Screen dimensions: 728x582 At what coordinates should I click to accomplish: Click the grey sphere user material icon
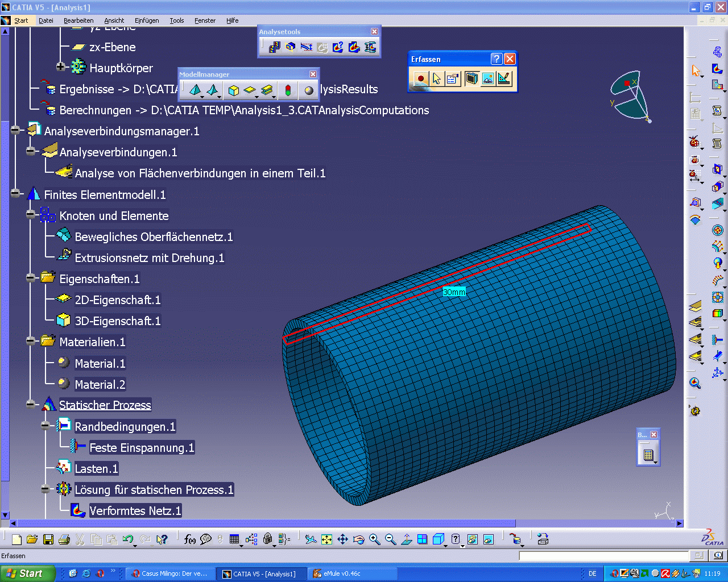click(309, 90)
